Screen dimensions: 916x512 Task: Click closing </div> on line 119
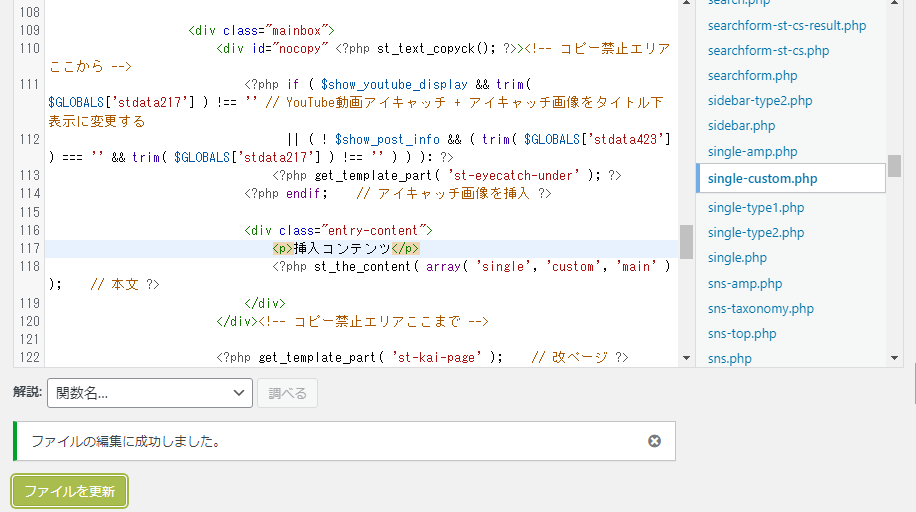pyautogui.click(x=265, y=303)
